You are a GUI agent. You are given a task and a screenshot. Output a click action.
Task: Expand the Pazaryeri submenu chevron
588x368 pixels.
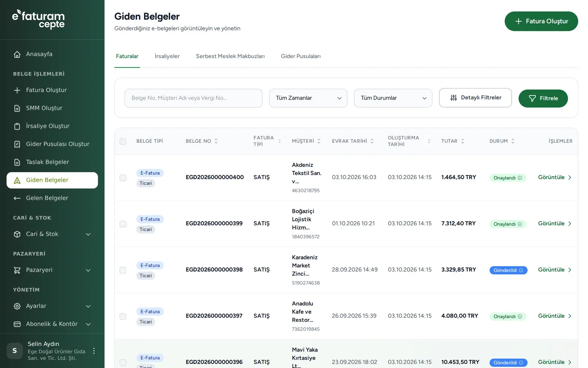[x=88, y=270]
